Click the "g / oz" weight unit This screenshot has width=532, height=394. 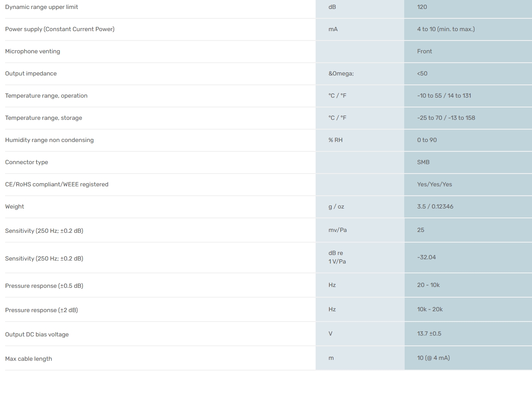(x=336, y=207)
